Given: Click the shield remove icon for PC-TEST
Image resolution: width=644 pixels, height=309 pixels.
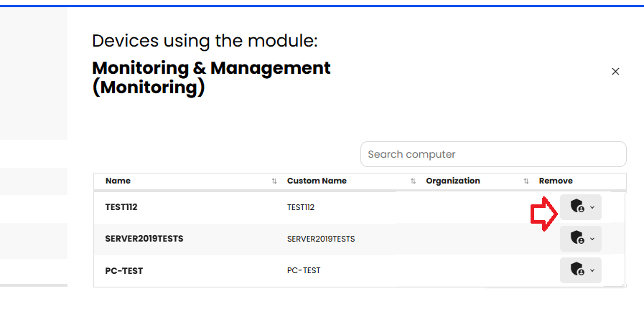Looking at the screenshot, I should (x=576, y=270).
